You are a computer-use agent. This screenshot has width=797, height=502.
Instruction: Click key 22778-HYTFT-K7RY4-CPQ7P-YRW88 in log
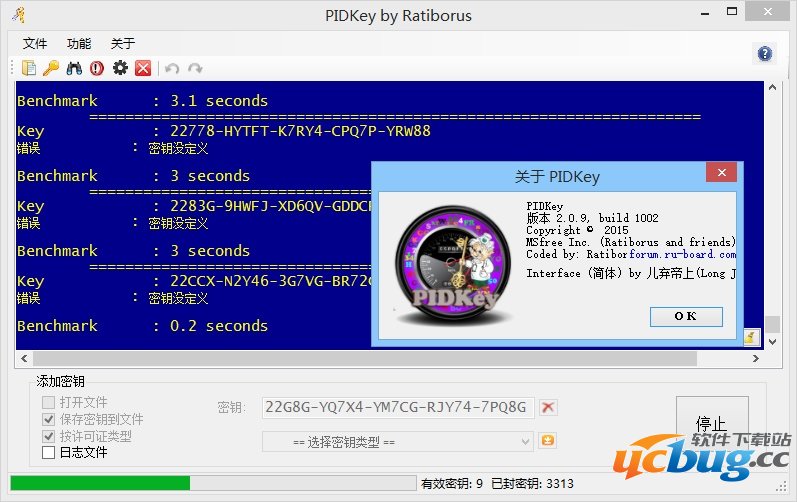[300, 131]
